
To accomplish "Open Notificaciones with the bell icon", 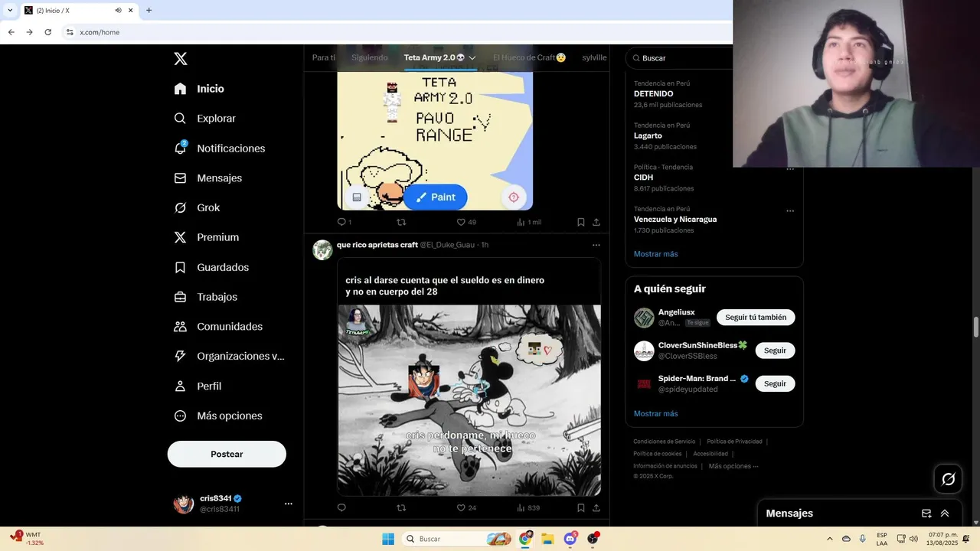I will pos(219,148).
